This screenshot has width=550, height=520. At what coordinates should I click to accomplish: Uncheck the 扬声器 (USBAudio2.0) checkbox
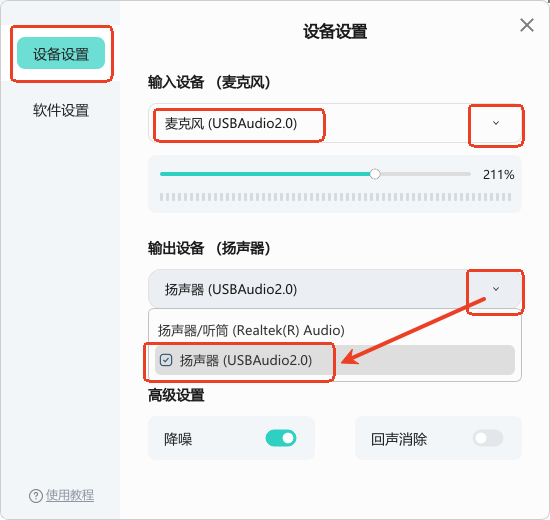tap(166, 360)
